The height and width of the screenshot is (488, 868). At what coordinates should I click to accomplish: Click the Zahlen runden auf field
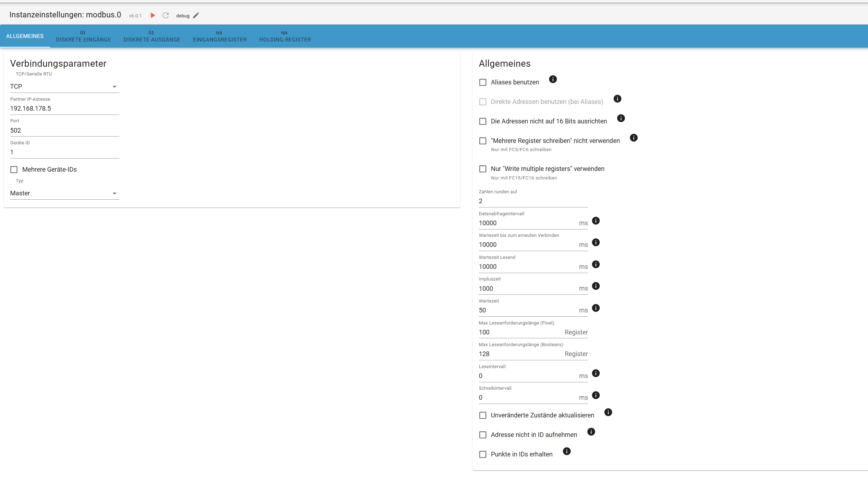[533, 201]
